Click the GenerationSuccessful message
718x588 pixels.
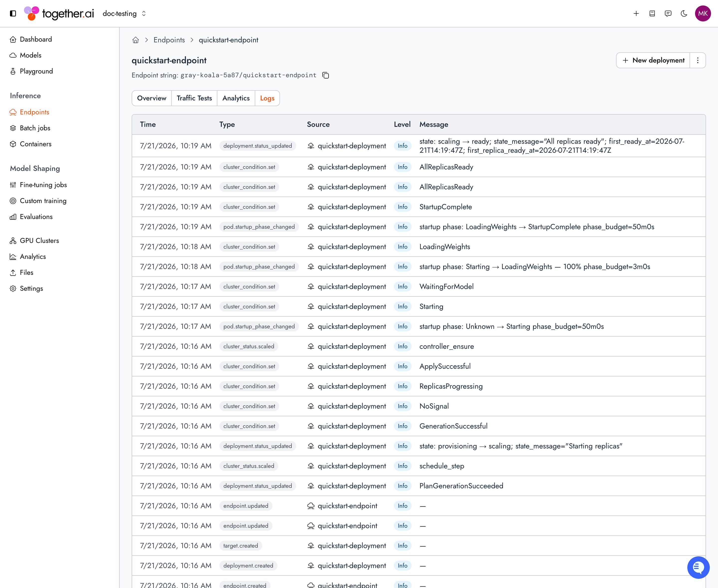coord(453,426)
